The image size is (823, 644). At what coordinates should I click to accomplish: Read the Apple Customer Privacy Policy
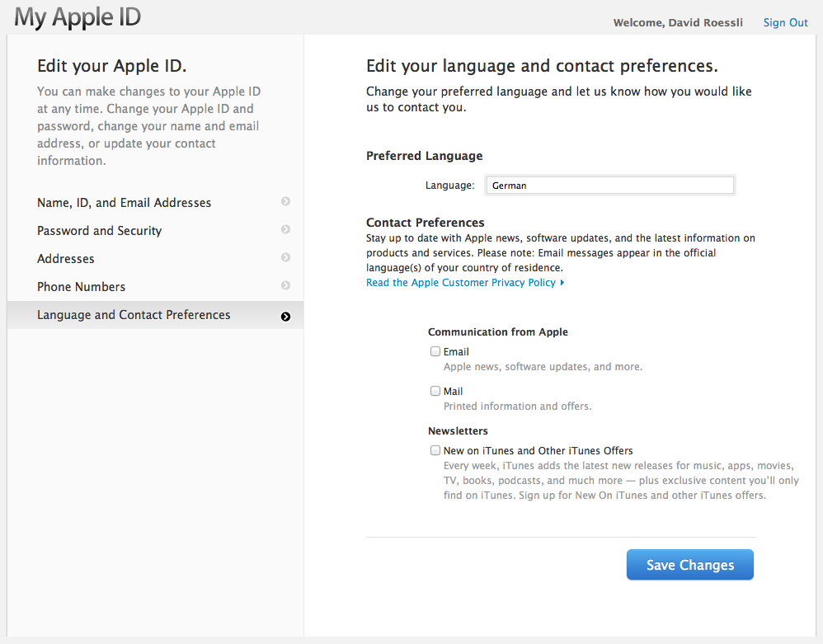tap(461, 282)
